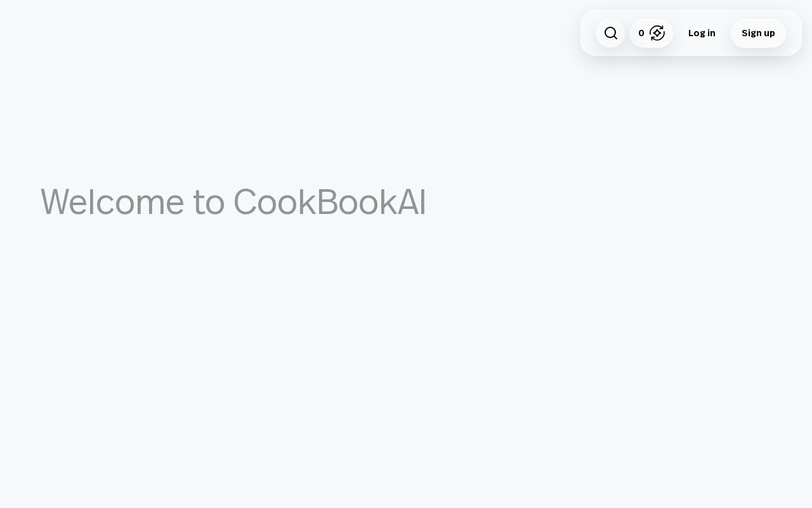
Task: Open the Log in page
Action: [702, 33]
